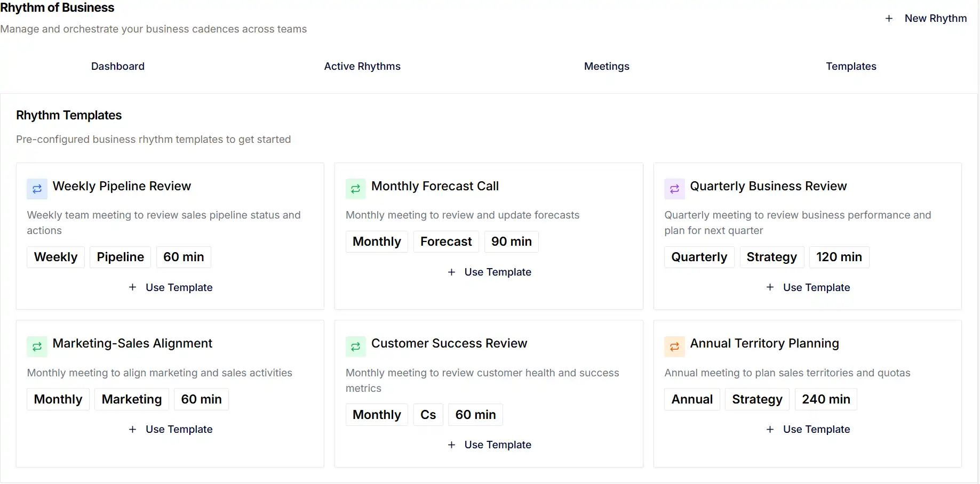
Task: Click the plus icon beside New Rhythm
Action: pyautogui.click(x=889, y=18)
